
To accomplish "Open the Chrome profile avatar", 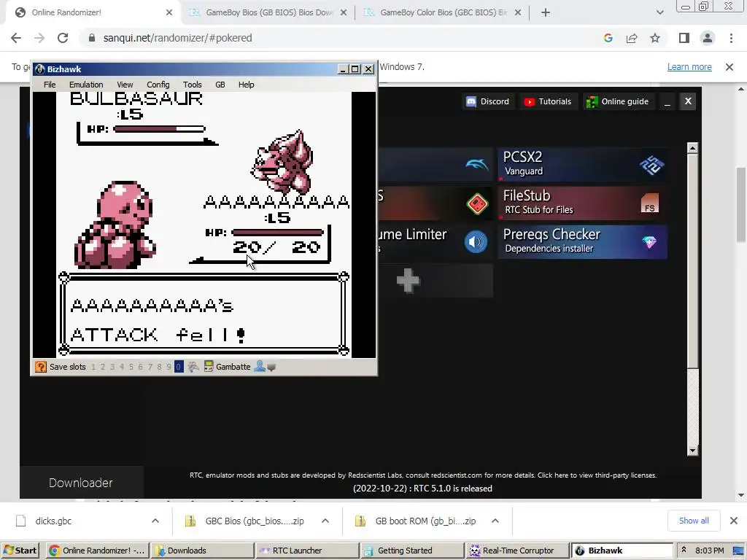I will tap(708, 38).
